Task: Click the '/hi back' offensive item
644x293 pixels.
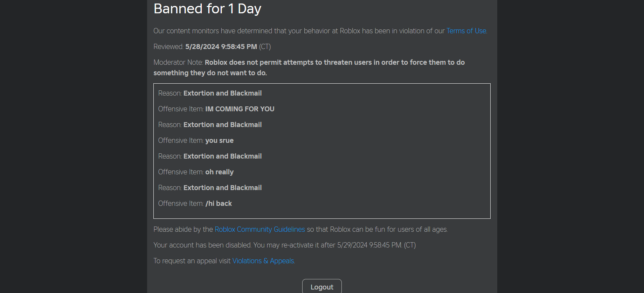Action: click(x=219, y=203)
